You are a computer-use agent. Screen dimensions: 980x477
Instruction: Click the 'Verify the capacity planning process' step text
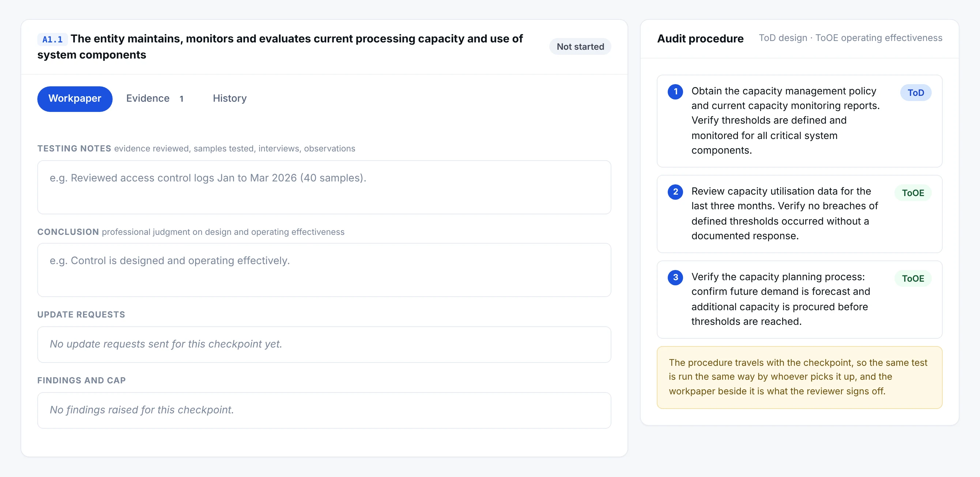coord(781,299)
